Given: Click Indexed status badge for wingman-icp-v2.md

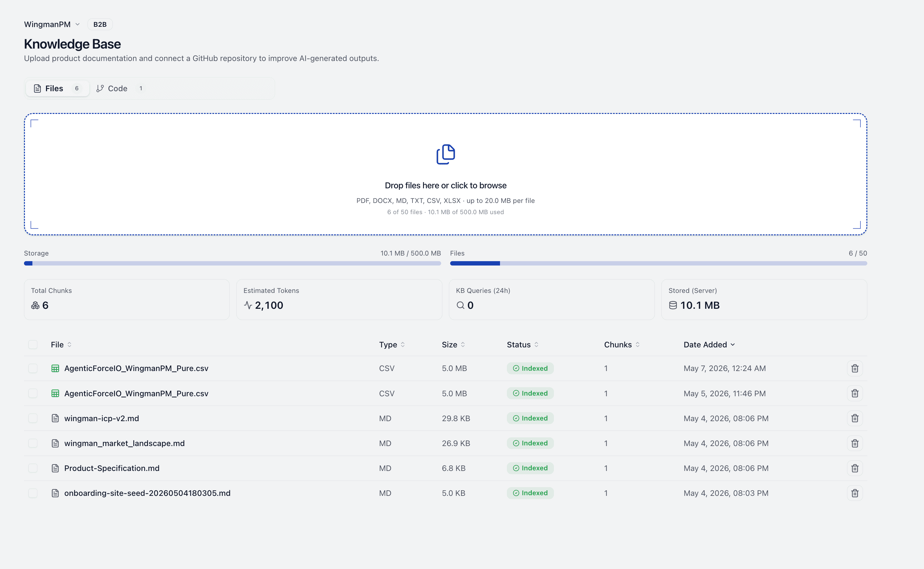Looking at the screenshot, I should pyautogui.click(x=530, y=418).
